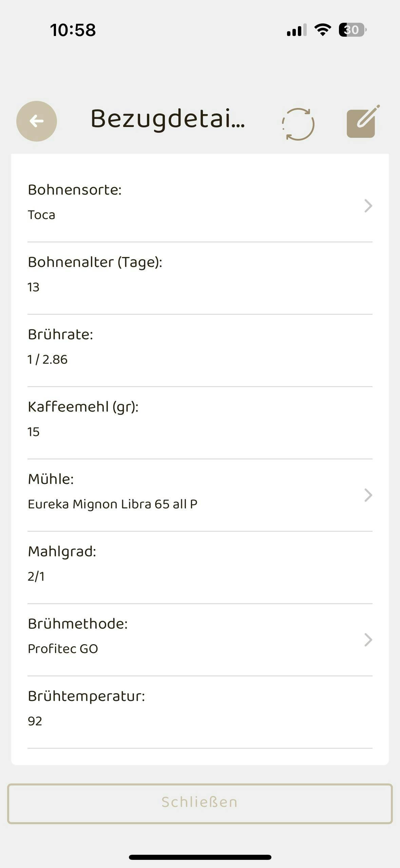Tap the Brühtemperatur value 92
The width and height of the screenshot is (400, 868).
35,721
